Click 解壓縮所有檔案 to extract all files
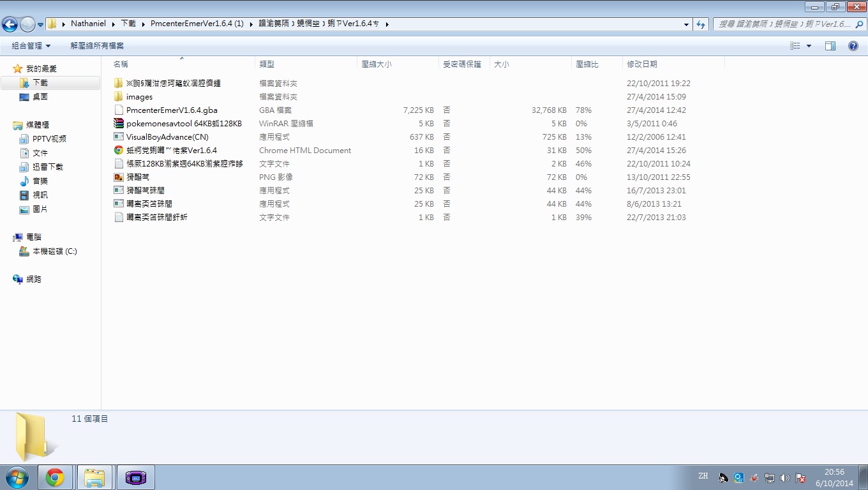Image resolution: width=868 pixels, height=490 pixels. coord(97,46)
